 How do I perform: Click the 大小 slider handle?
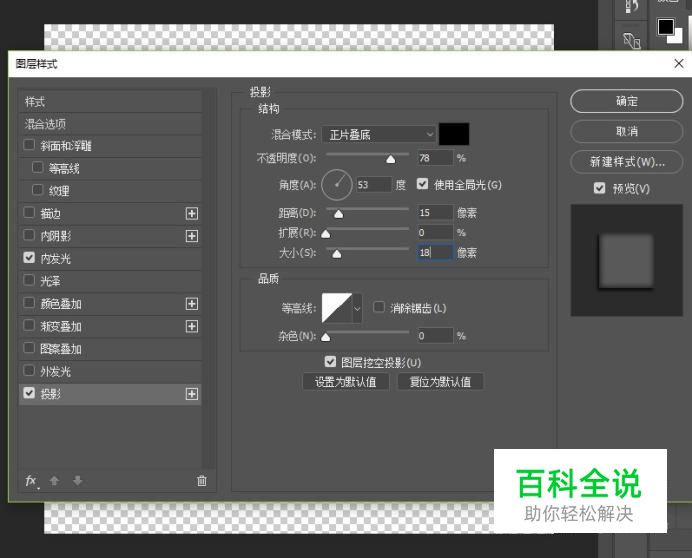pos(337,254)
